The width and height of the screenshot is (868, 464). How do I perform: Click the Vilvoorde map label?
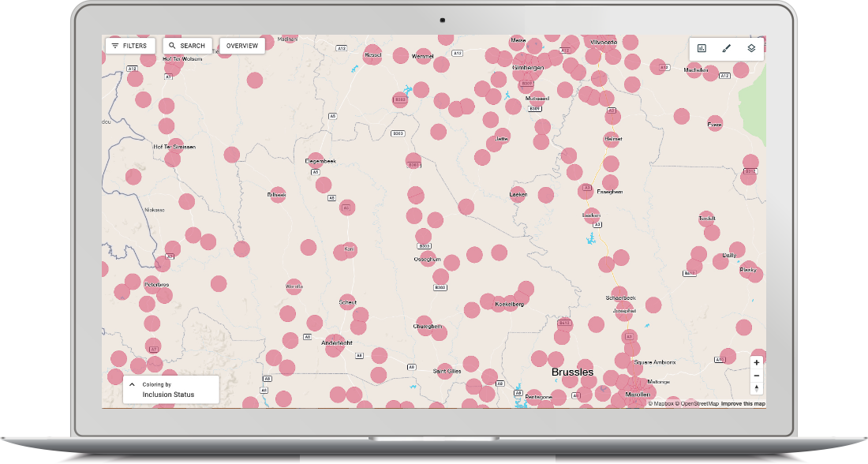(x=604, y=42)
